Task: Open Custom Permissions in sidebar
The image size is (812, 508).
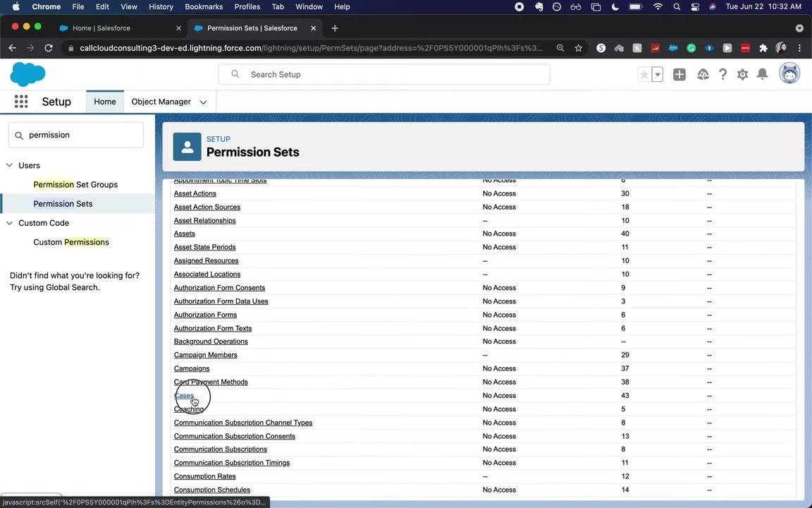Action: [x=71, y=242]
